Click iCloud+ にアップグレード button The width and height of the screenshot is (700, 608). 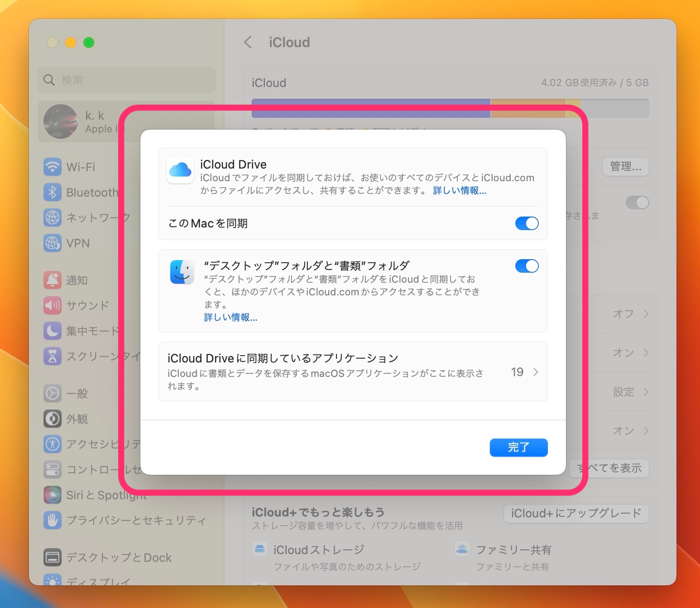(576, 513)
